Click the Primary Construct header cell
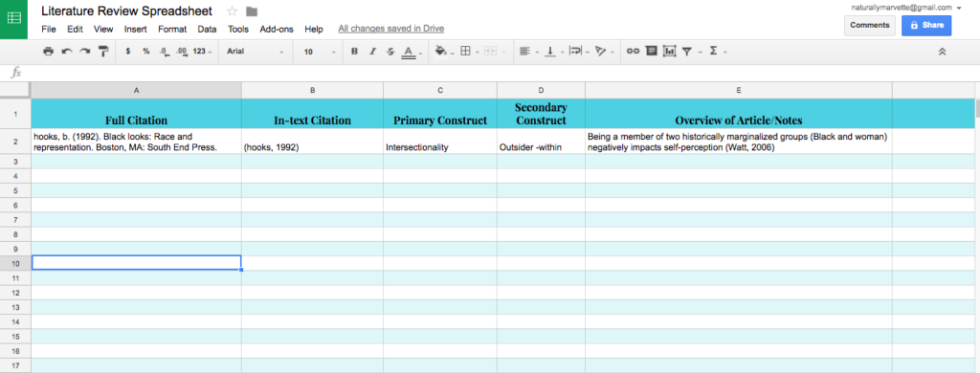Image resolution: width=980 pixels, height=373 pixels. pos(440,114)
